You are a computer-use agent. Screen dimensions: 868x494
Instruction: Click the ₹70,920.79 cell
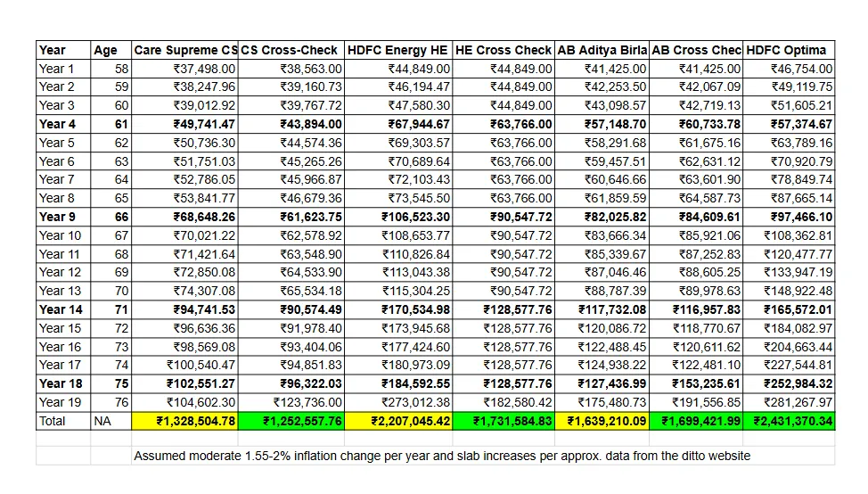click(x=789, y=161)
